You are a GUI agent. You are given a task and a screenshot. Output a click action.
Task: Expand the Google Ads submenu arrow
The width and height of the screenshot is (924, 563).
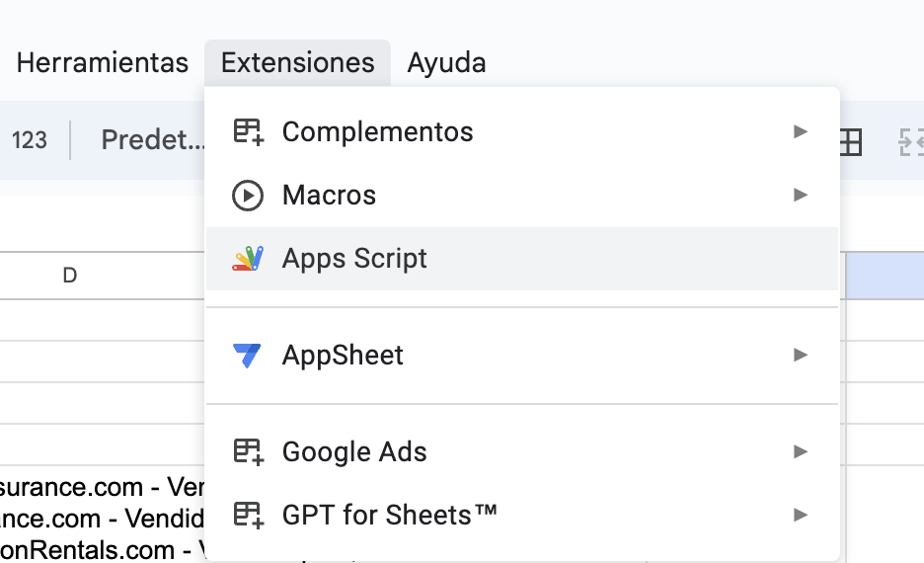click(x=801, y=452)
